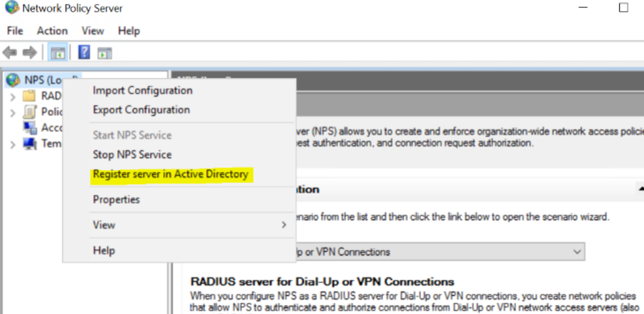Expand the RADIUS tree node
Screen dimensions: 644x314
pos(13,97)
